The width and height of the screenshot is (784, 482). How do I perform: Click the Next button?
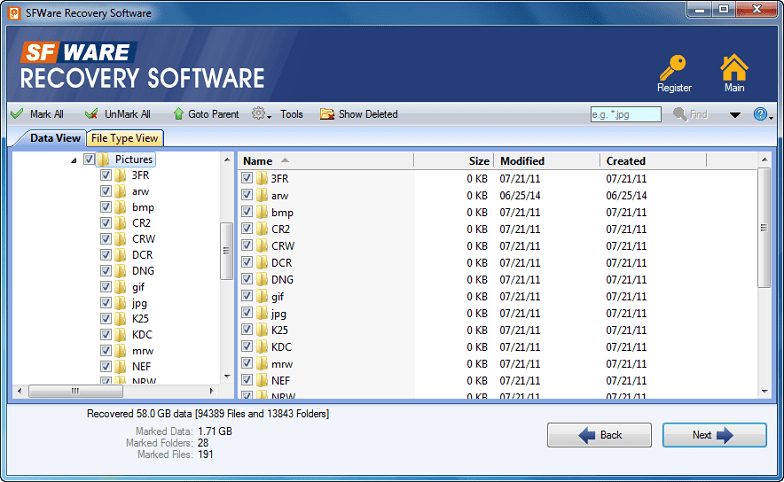pyautogui.click(x=714, y=435)
